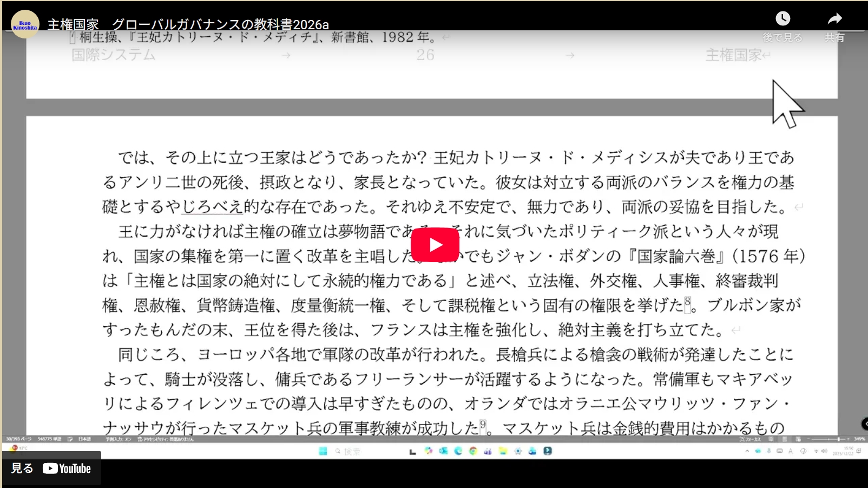Click the 日本語 language indicator in status bar
Screen dimensions: 868x488
[84, 439]
